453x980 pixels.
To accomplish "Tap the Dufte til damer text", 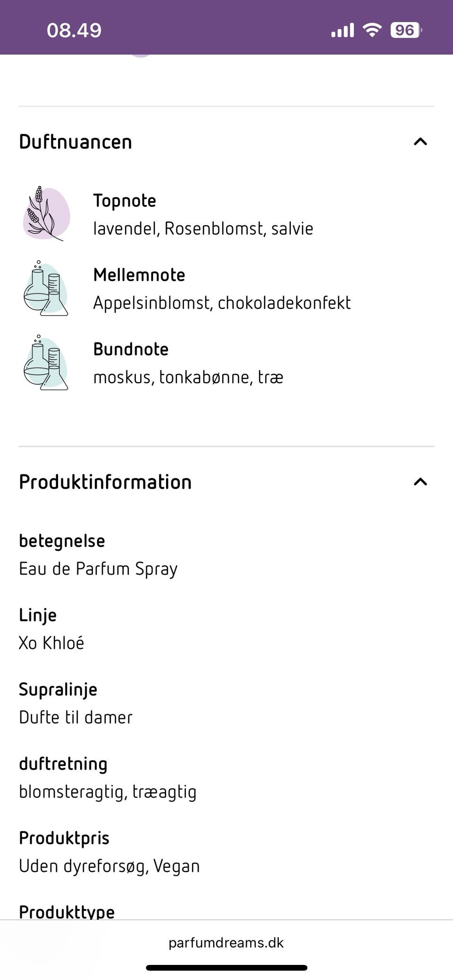I will pos(75,717).
